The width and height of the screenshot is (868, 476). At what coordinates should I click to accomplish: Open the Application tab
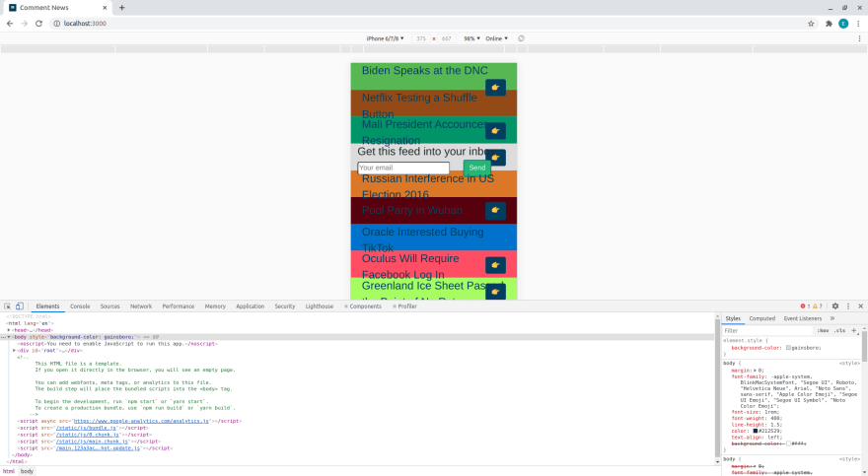pyautogui.click(x=250, y=306)
